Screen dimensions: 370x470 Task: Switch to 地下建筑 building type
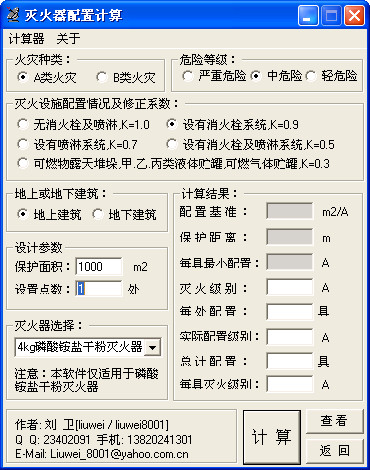coord(124,214)
